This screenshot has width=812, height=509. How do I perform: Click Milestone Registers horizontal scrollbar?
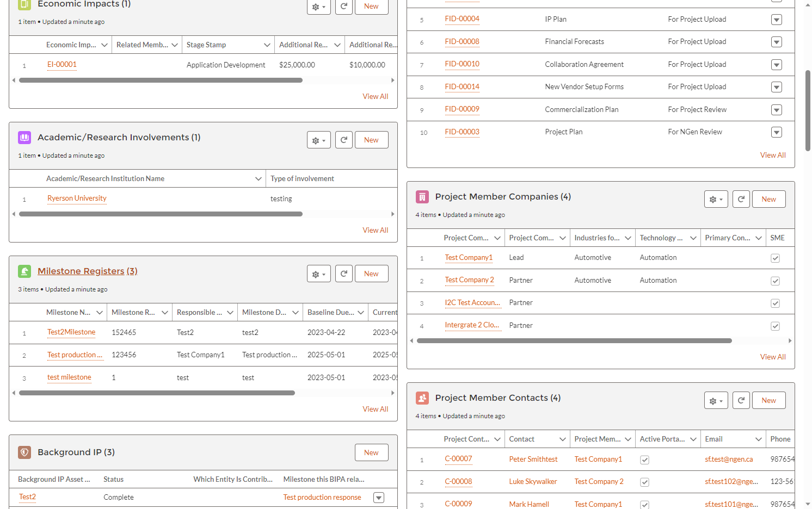(157, 393)
